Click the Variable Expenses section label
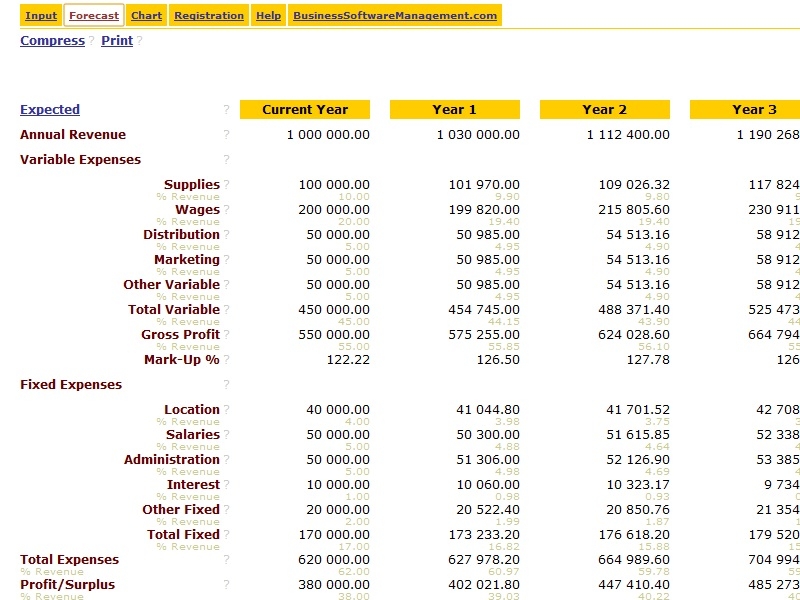The image size is (800, 600). [81, 160]
